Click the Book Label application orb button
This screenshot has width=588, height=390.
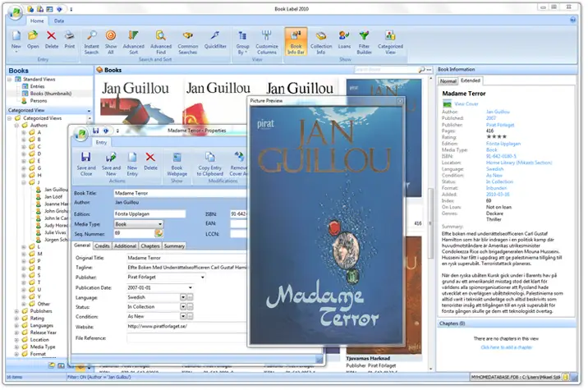click(16, 12)
